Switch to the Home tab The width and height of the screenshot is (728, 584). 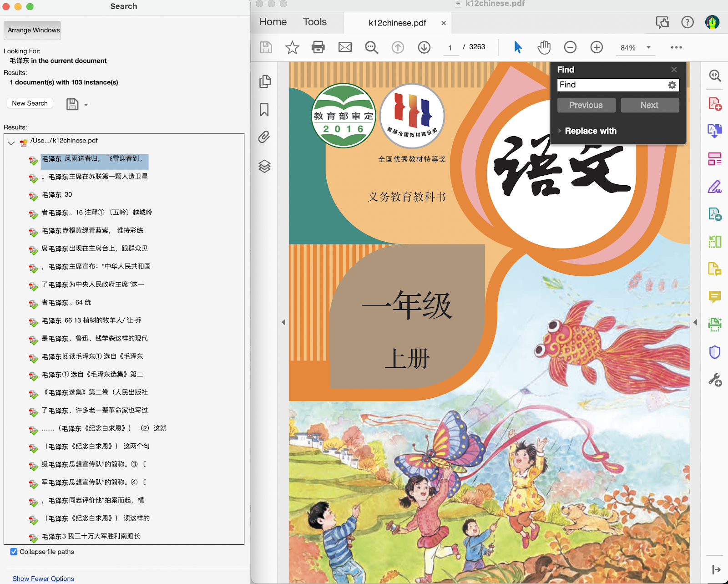tap(273, 22)
